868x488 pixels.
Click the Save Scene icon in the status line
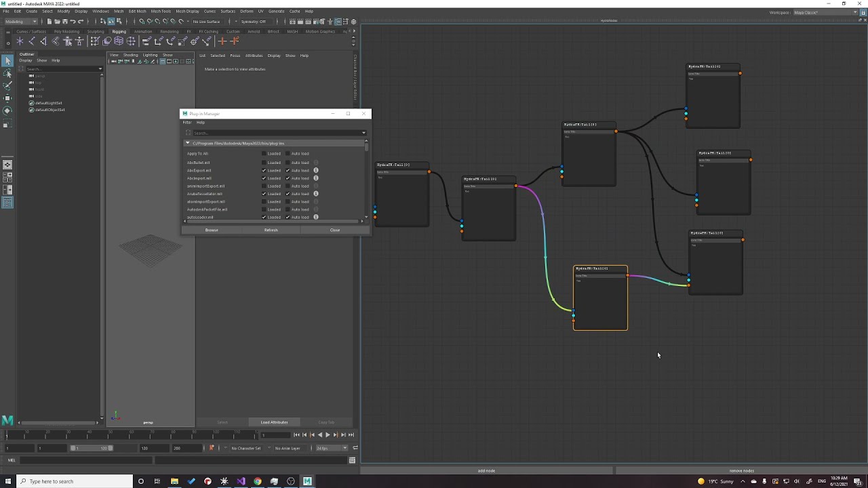[64, 22]
